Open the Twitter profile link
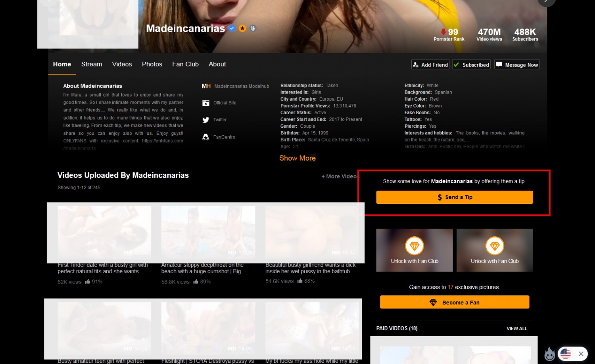 pyautogui.click(x=220, y=120)
